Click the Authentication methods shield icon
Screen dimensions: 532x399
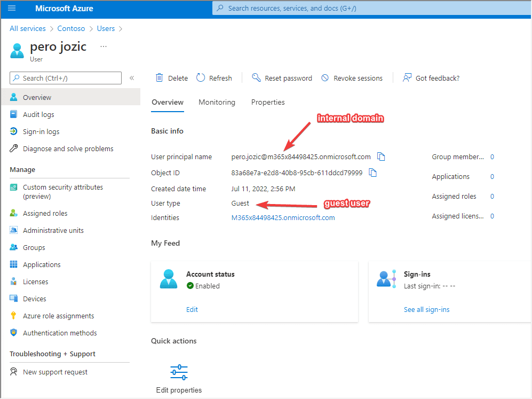[x=13, y=332]
